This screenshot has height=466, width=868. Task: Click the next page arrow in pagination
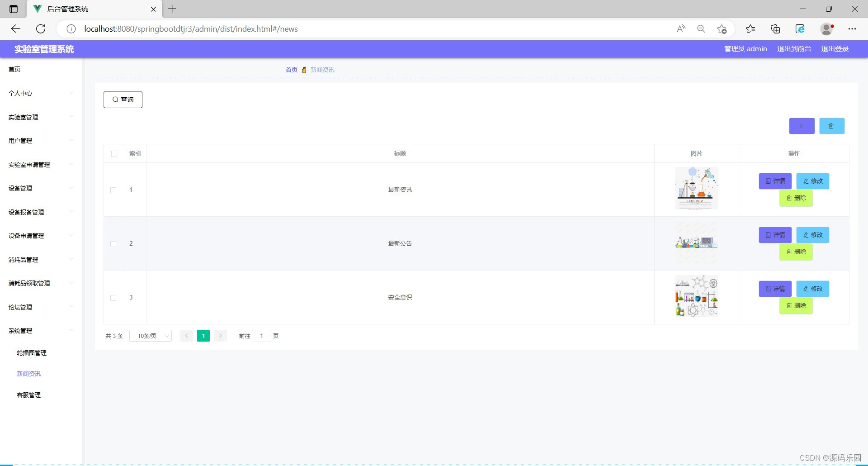[220, 336]
